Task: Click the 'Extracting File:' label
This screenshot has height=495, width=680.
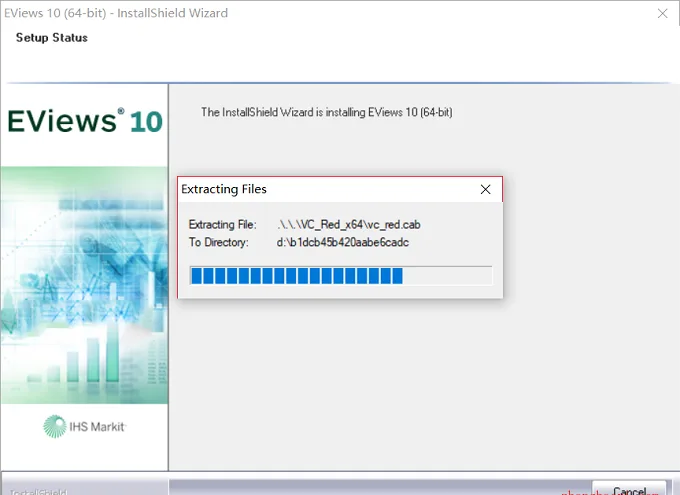Action: pyautogui.click(x=222, y=225)
